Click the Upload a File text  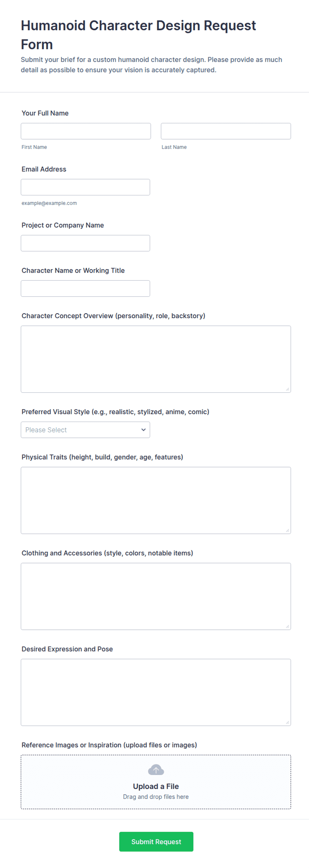point(156,786)
